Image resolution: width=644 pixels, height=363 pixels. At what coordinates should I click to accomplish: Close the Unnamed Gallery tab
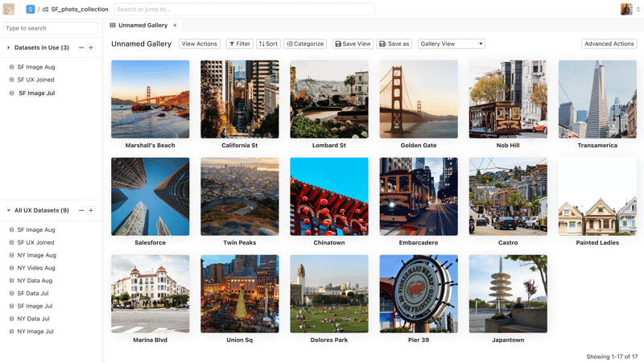[x=175, y=26]
